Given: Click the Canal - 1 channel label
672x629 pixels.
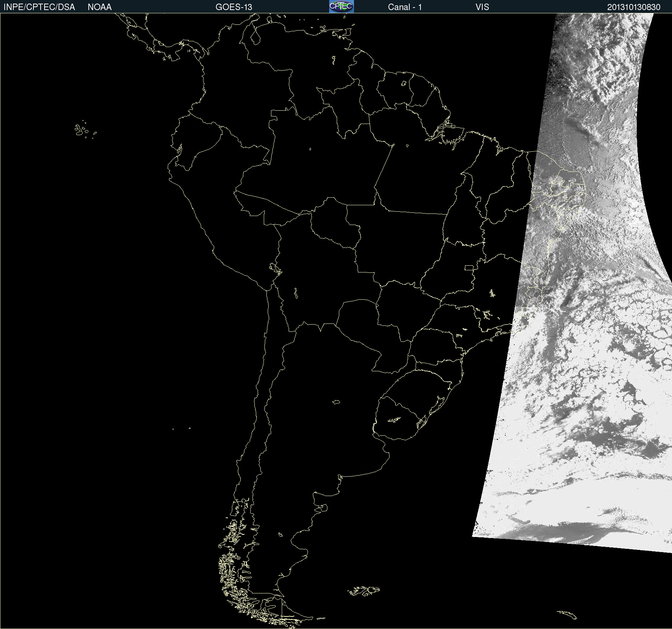Looking at the screenshot, I should coord(405,7).
